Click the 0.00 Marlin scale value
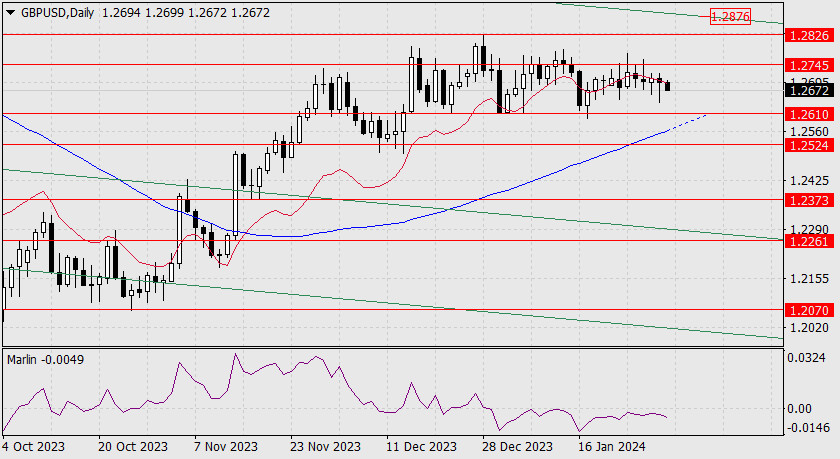Viewport: 840px width, 459px height. (799, 409)
